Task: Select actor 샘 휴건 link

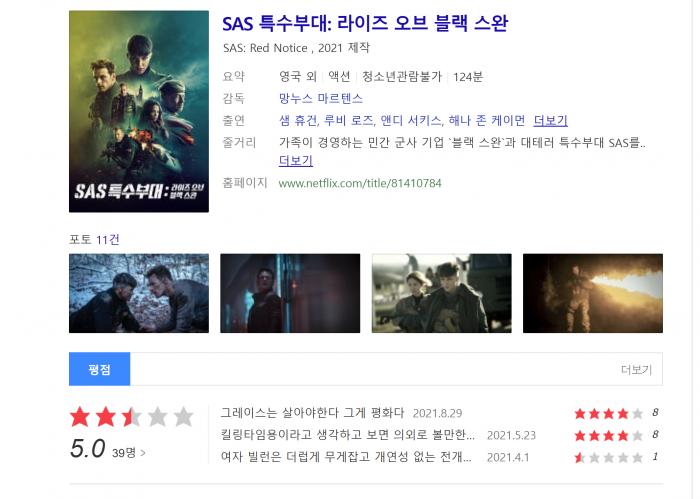Action: click(x=298, y=121)
